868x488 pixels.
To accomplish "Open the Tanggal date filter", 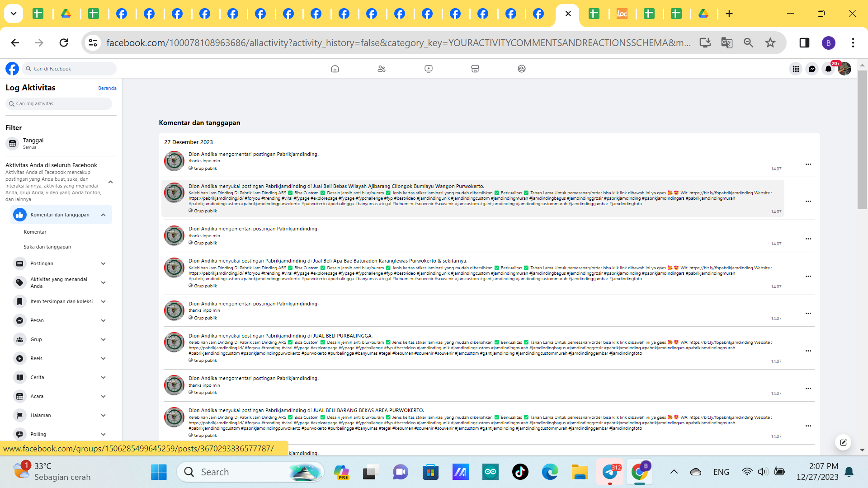I will [x=33, y=143].
